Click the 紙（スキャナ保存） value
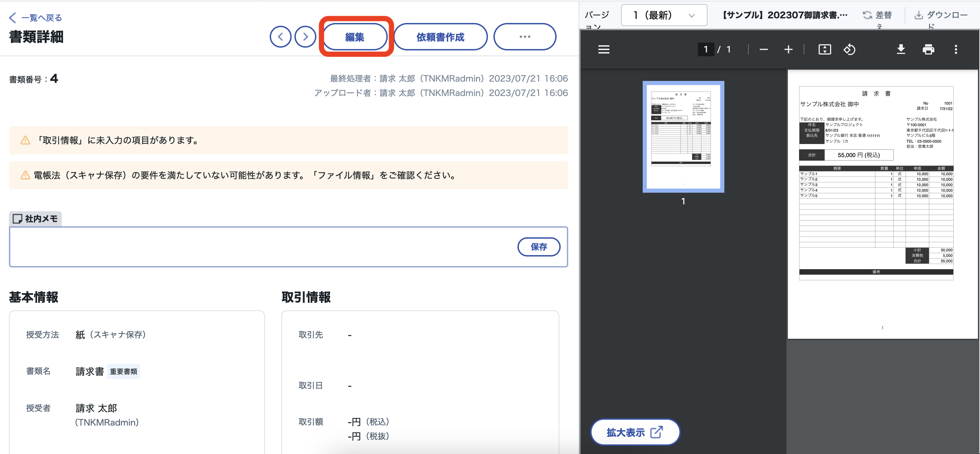 111,335
